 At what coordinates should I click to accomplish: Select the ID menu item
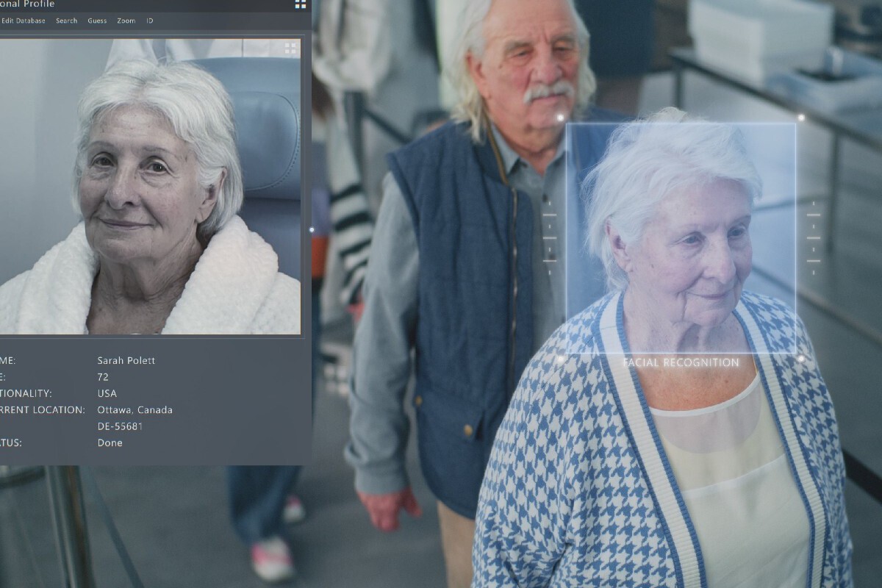pos(149,21)
